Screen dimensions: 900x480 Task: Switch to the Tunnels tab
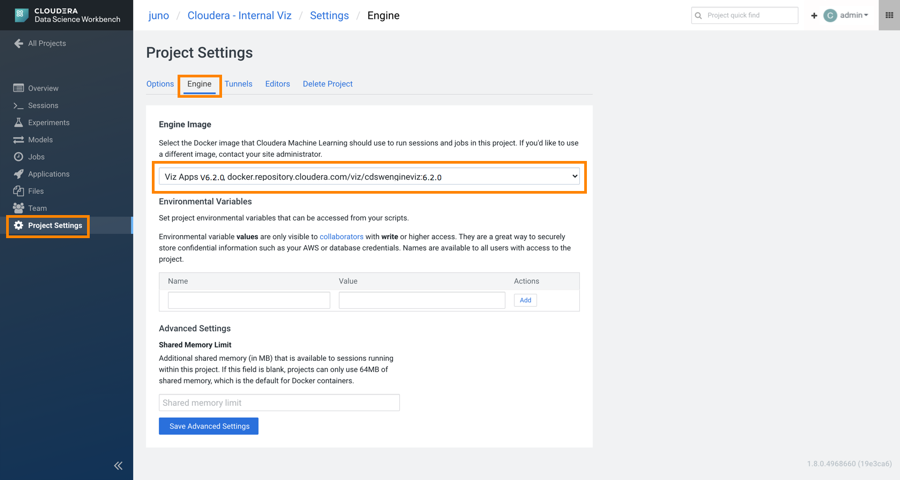click(x=238, y=84)
